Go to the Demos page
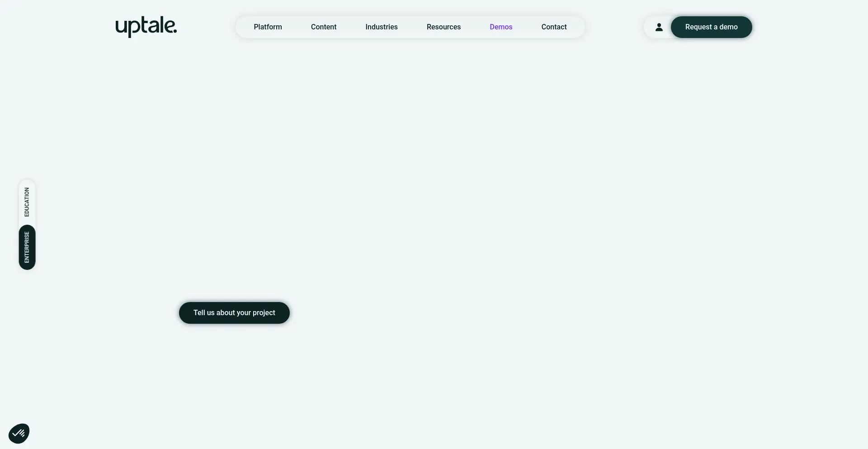The height and width of the screenshot is (449, 868). coord(501,27)
